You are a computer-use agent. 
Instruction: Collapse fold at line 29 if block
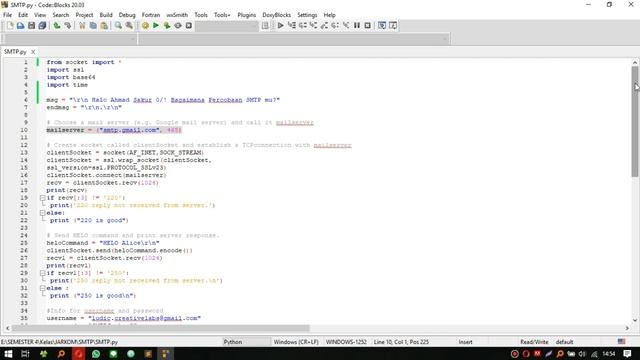point(42,273)
